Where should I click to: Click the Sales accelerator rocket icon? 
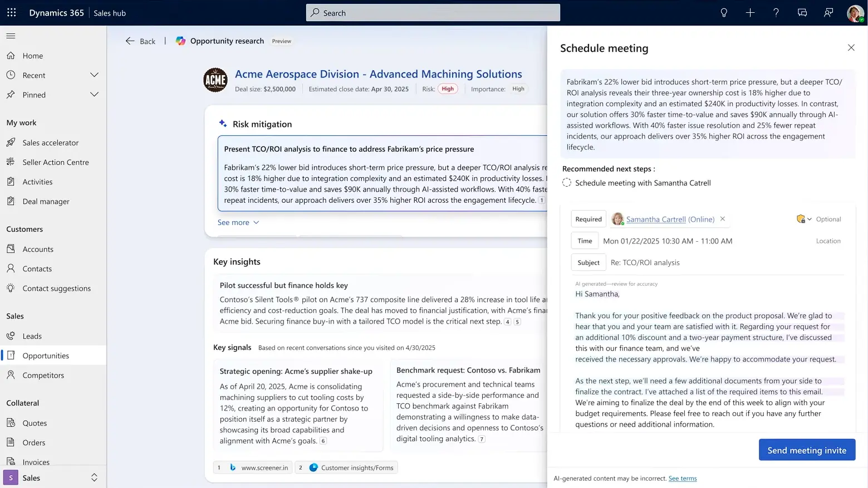click(11, 143)
